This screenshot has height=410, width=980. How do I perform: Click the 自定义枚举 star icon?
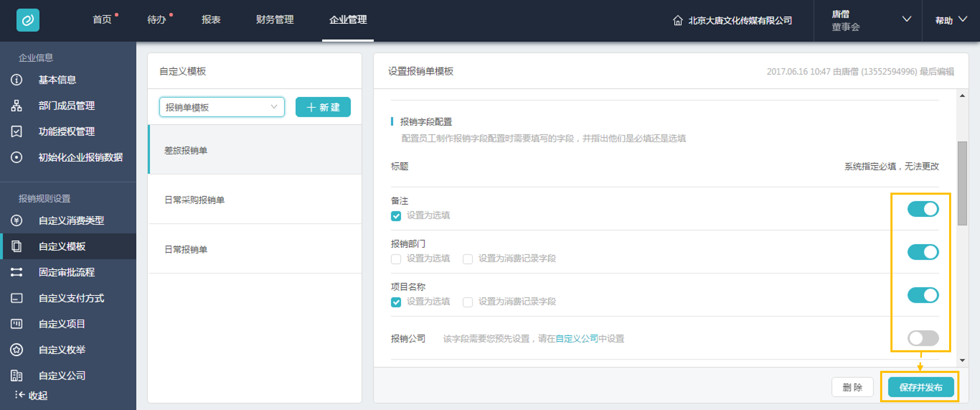coord(16,350)
